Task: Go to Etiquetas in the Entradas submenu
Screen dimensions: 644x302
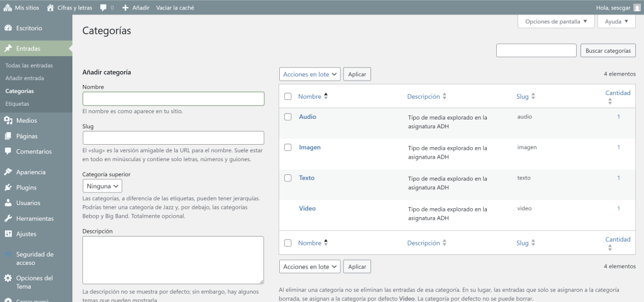Action: click(17, 103)
